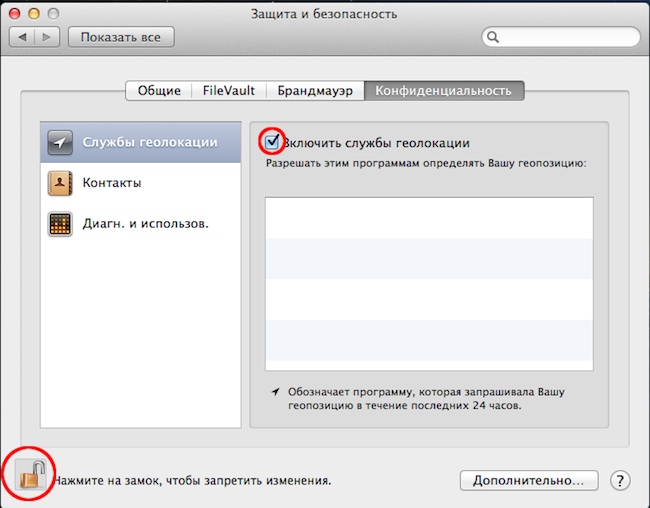This screenshot has height=508, width=650.
Task: Go forward with the right arrow button
Action: pyautogui.click(x=48, y=37)
